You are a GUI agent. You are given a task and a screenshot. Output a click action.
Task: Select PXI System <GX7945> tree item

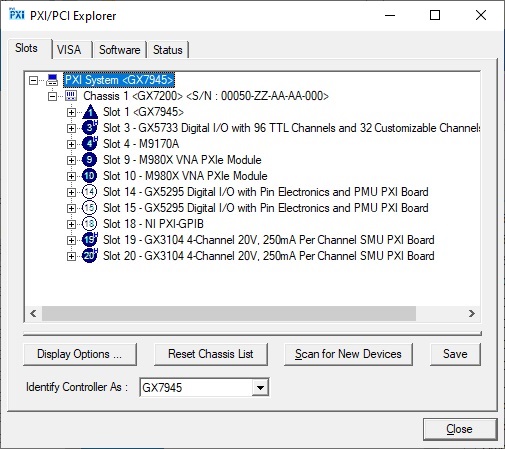point(119,80)
